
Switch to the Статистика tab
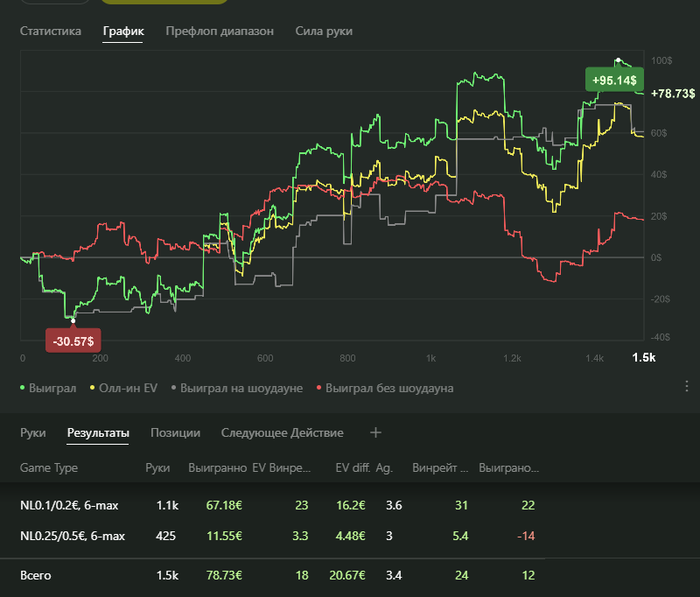(50, 31)
